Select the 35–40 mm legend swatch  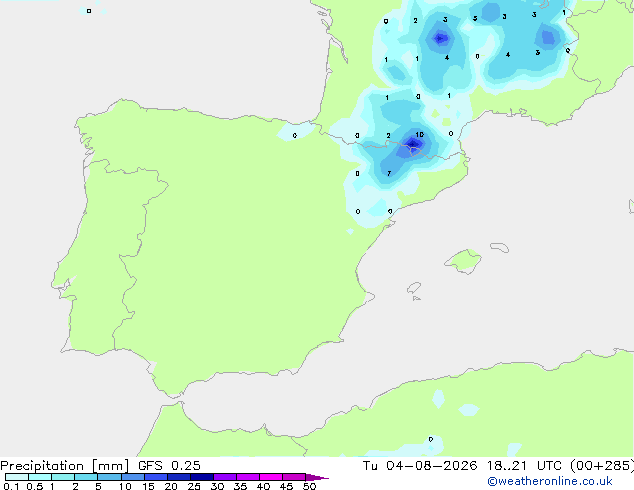click(x=248, y=477)
